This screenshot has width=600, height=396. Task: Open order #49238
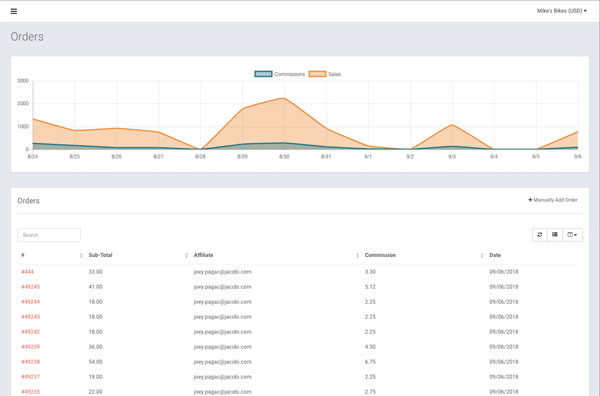click(31, 362)
